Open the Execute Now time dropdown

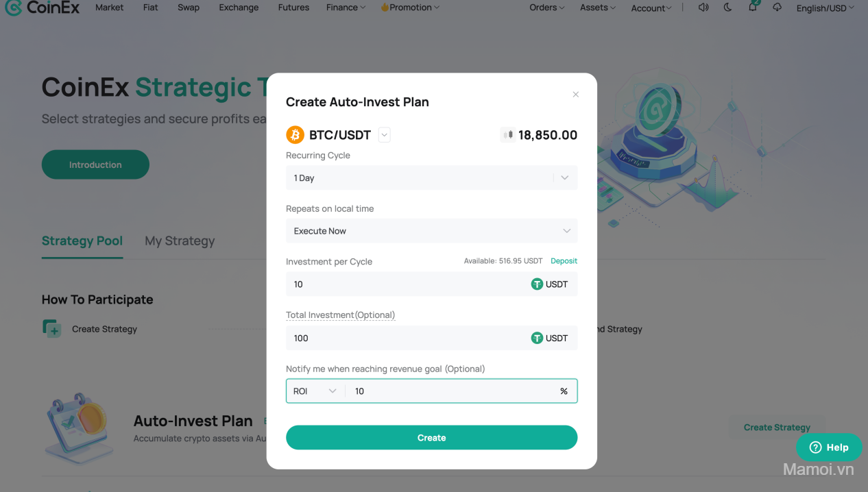pos(431,231)
